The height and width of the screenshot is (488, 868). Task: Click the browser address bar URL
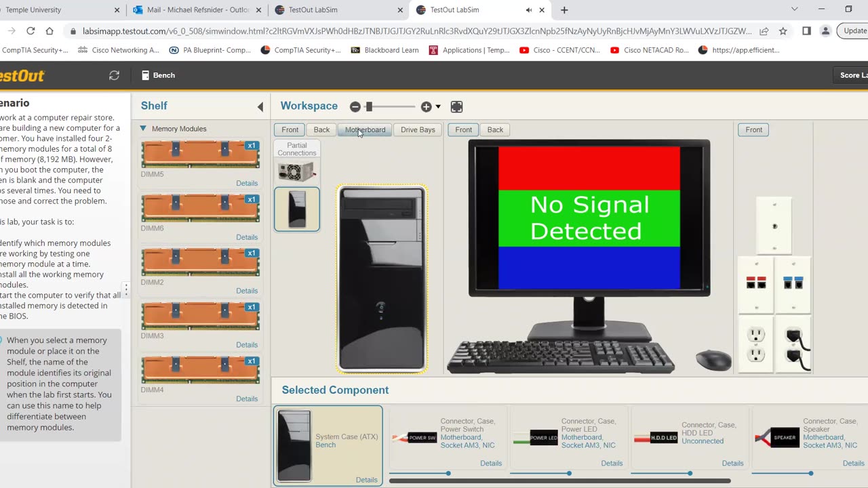(x=417, y=31)
